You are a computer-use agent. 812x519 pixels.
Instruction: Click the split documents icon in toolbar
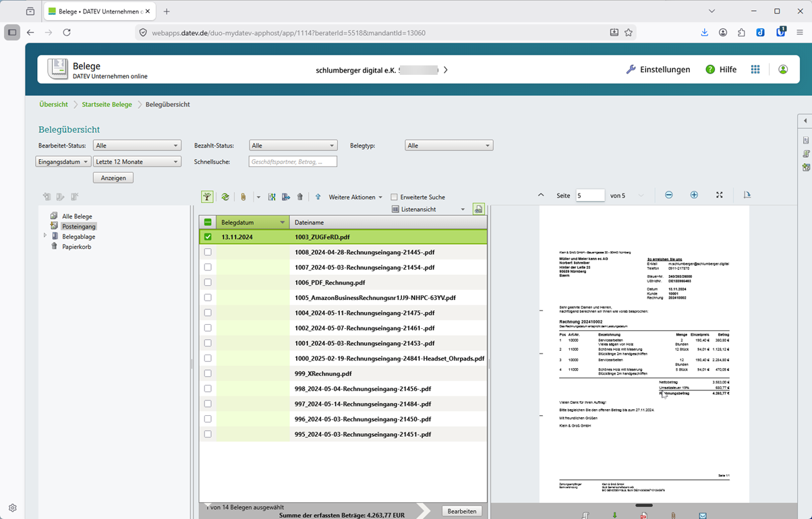click(x=272, y=197)
